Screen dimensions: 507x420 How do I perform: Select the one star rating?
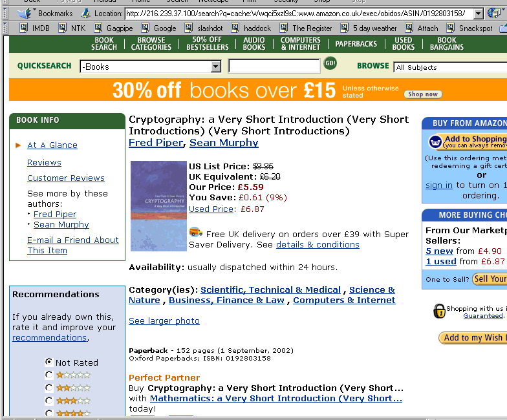(x=49, y=375)
